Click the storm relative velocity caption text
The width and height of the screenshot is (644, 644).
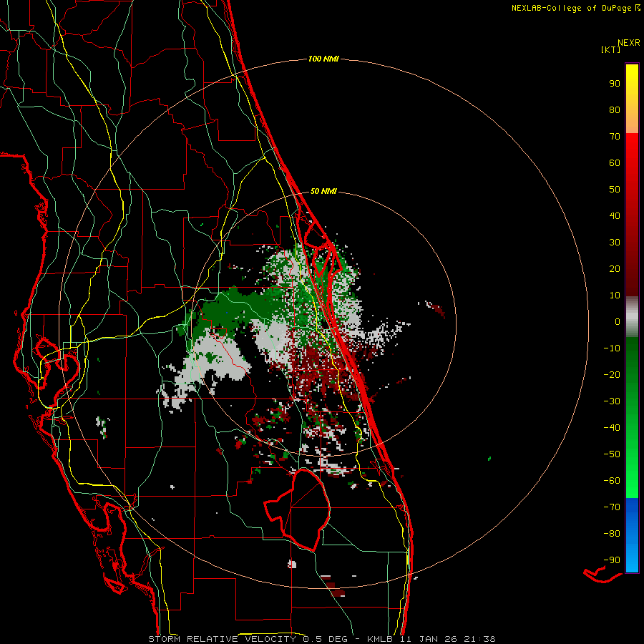pyautogui.click(x=321, y=639)
